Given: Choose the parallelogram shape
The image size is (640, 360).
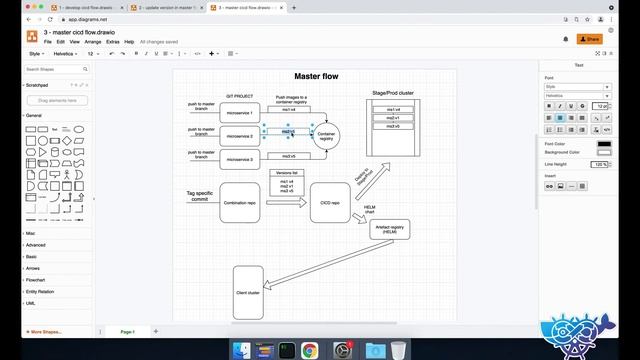Looking at the screenshot, I should click(x=79, y=141).
